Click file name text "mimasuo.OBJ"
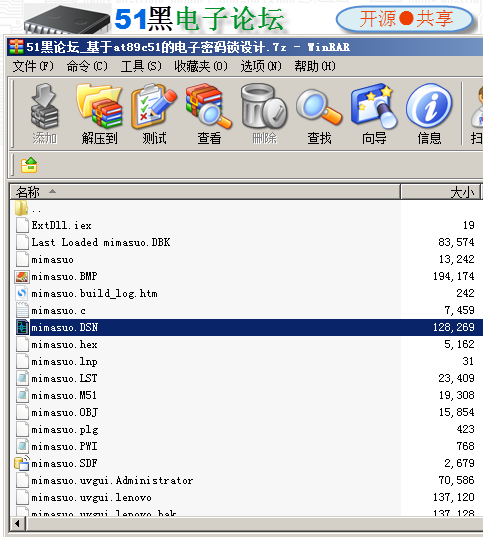Viewport: 483px width, 537px height. coord(64,412)
